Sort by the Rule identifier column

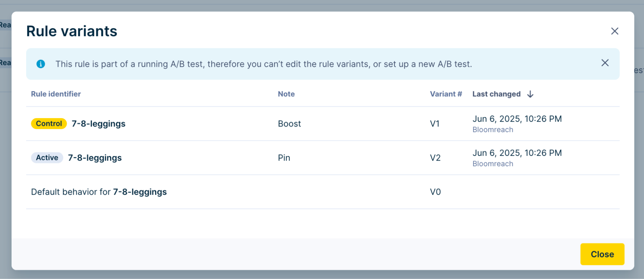tap(56, 94)
